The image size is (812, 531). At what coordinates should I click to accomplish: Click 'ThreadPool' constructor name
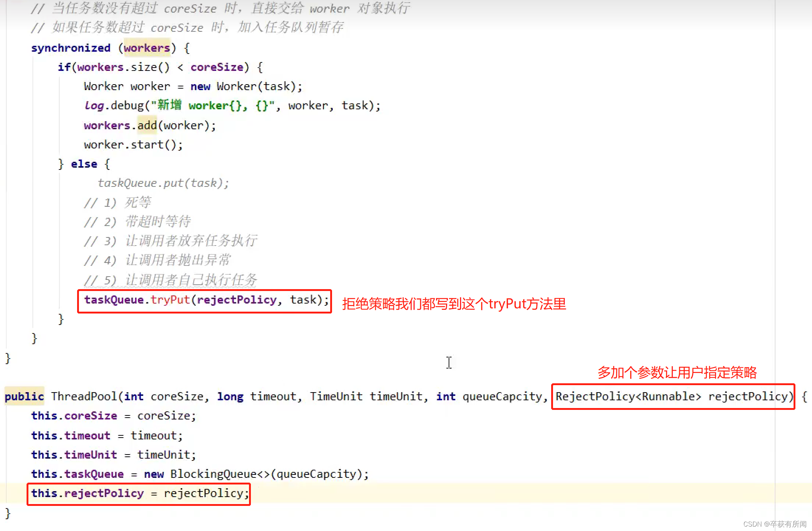[x=84, y=397]
